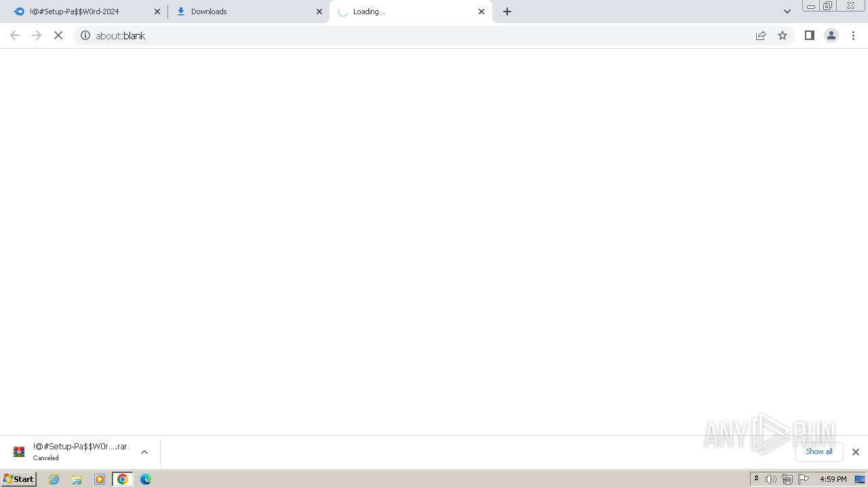Viewport: 868px width, 488px height.
Task: Open network status tray icon
Action: [787, 479]
